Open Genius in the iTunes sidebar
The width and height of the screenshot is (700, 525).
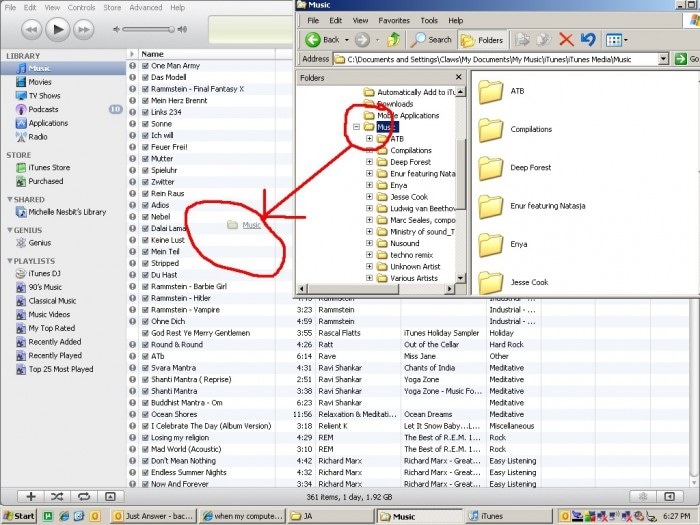[x=39, y=243]
